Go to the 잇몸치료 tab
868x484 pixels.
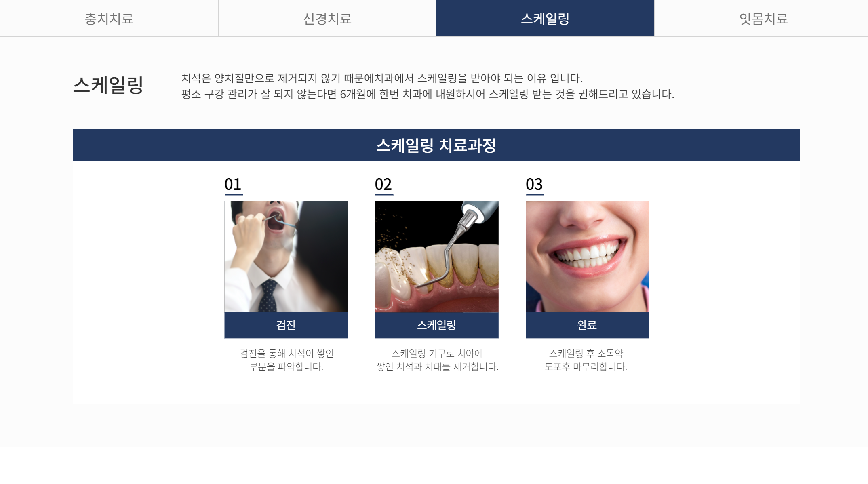(763, 18)
